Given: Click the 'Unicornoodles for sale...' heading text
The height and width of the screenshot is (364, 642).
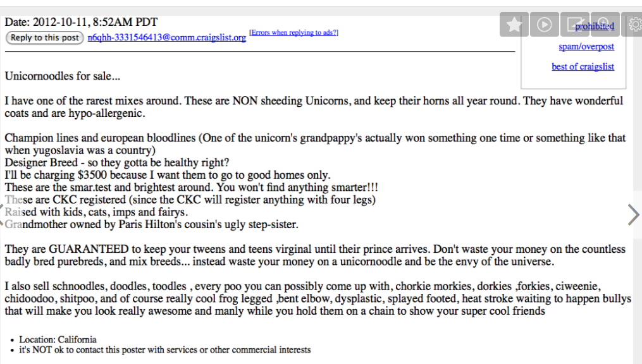Looking at the screenshot, I should (63, 76).
